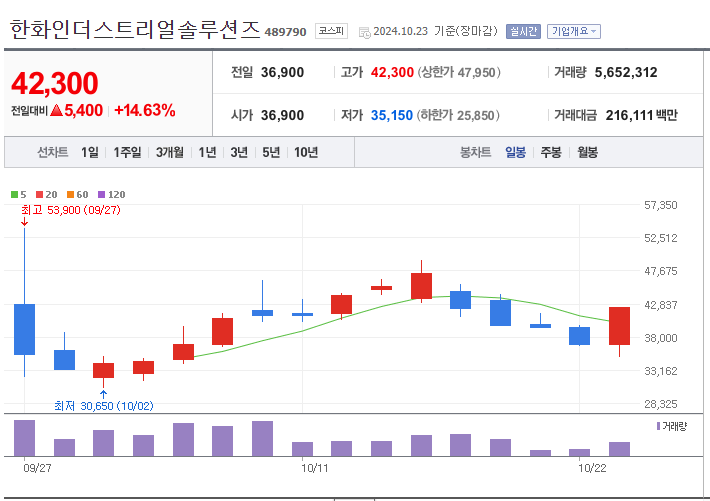Select the 1년 line chart tab
Screen dimensions: 710x501
point(207,152)
